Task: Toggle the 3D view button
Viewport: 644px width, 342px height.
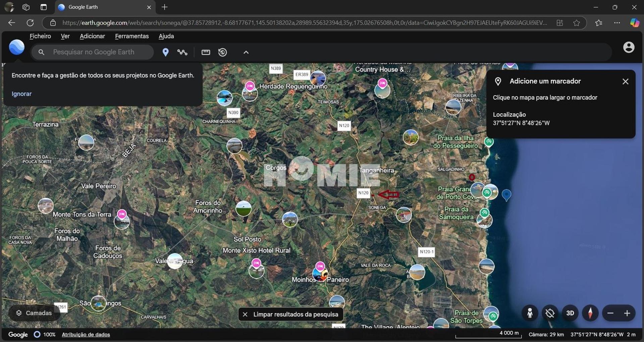Action: [570, 313]
